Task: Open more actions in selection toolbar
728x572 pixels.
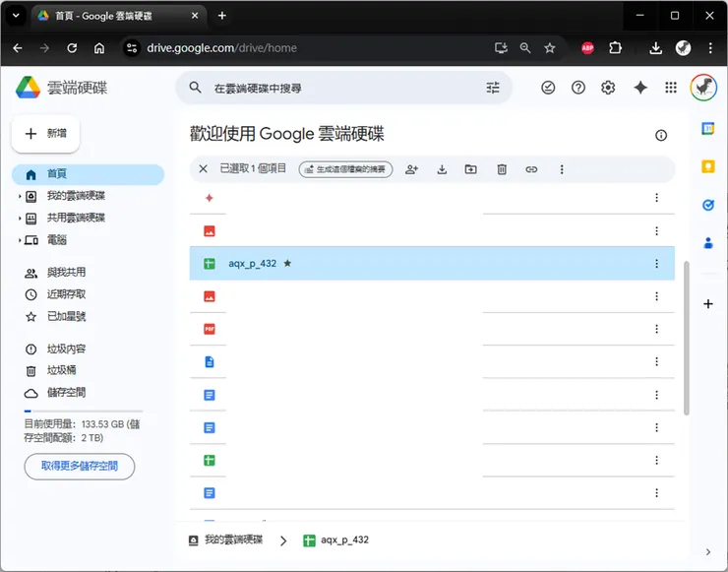Action: click(562, 169)
